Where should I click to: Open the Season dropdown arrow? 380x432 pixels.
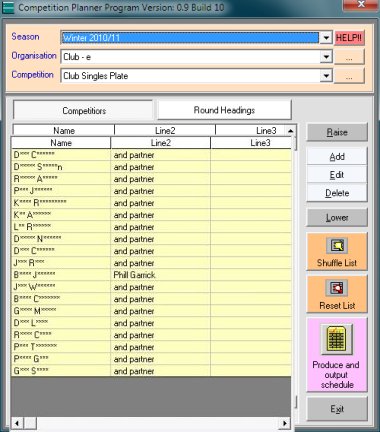click(326, 38)
